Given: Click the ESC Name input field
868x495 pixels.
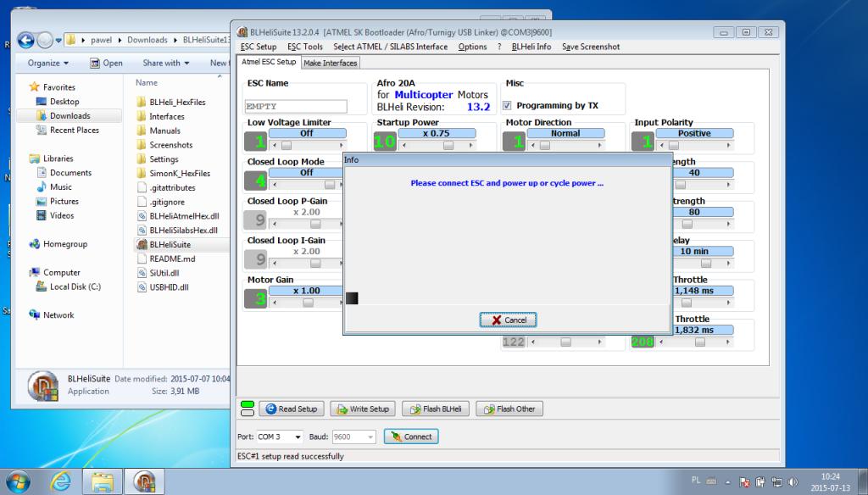Looking at the screenshot, I should (x=296, y=107).
